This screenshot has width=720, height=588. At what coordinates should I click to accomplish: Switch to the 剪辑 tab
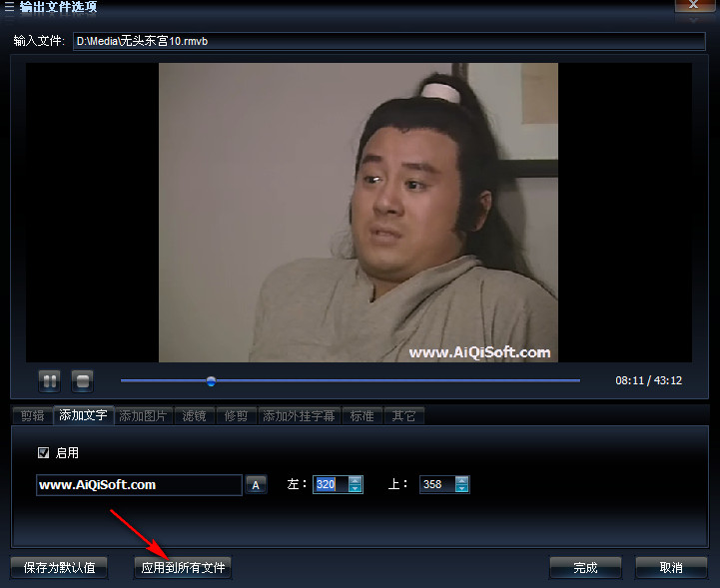[33, 416]
